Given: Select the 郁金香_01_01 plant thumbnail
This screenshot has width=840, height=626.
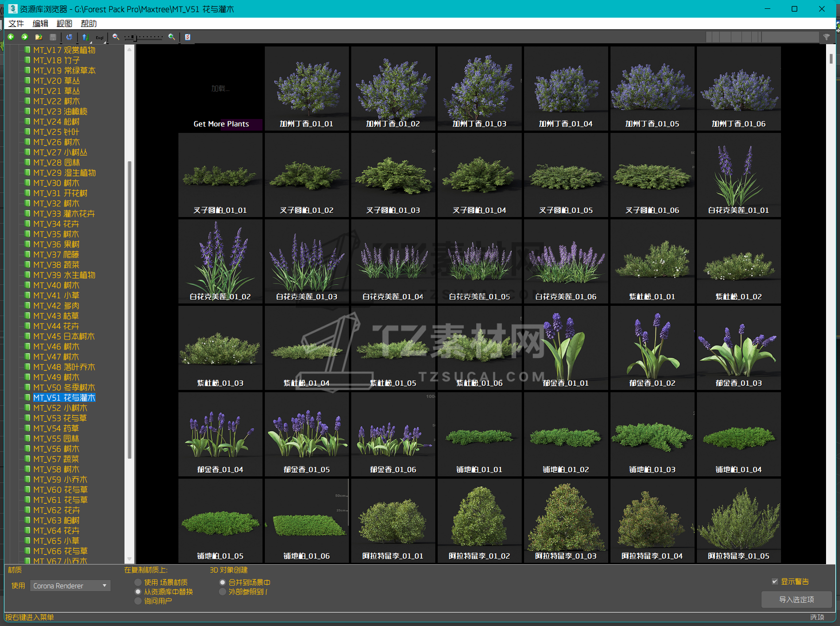Looking at the screenshot, I should coord(565,348).
